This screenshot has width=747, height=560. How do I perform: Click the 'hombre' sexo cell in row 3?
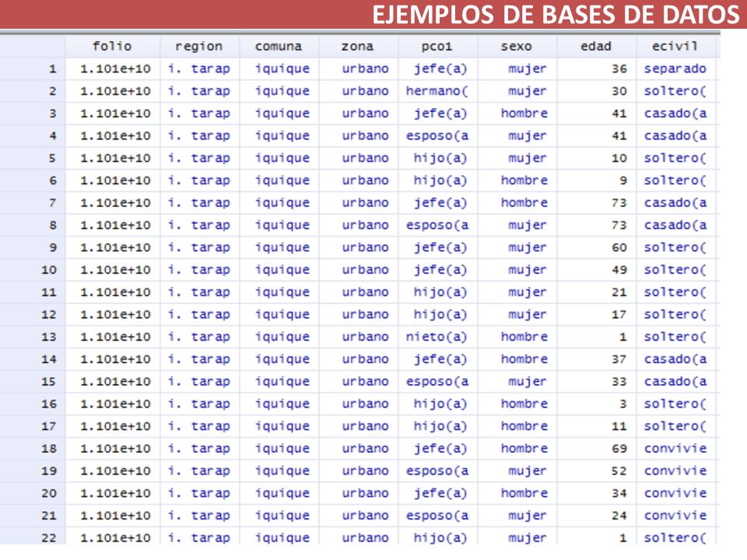tap(517, 114)
